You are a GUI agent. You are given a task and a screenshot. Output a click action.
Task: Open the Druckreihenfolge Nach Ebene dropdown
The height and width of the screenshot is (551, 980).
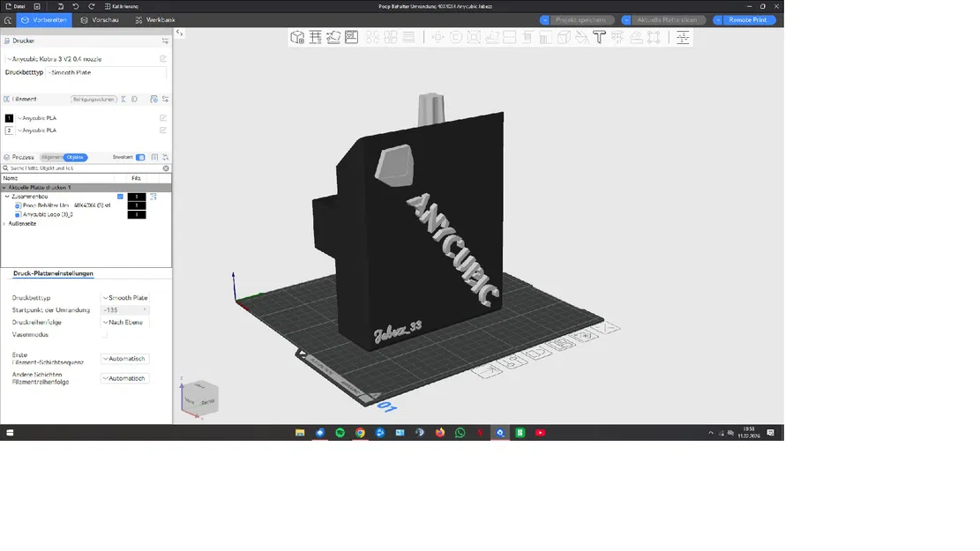[x=124, y=322]
